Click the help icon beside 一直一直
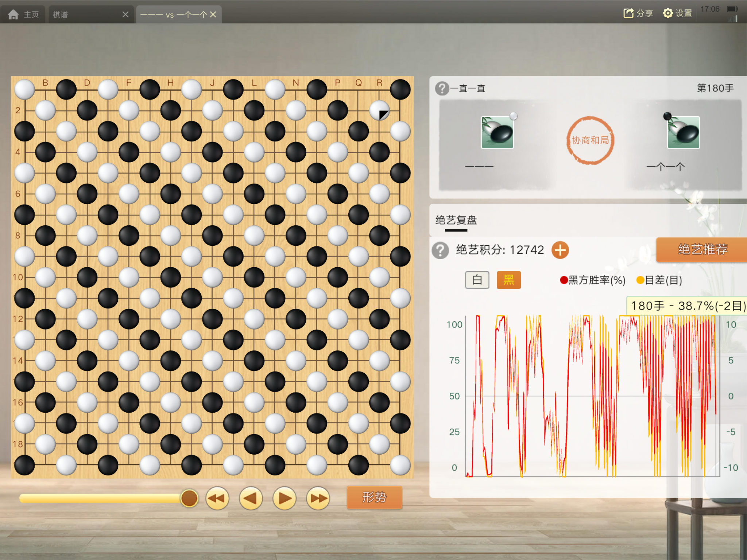The width and height of the screenshot is (747, 560). (x=442, y=88)
